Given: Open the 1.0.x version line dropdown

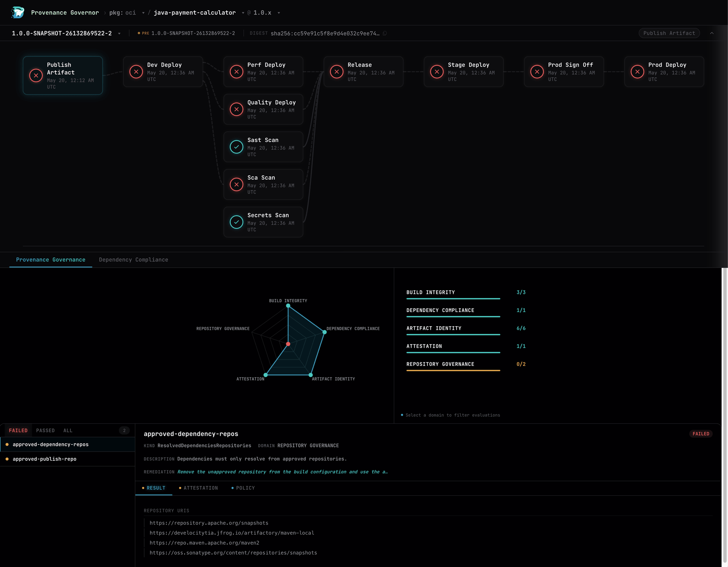Looking at the screenshot, I should [x=279, y=13].
